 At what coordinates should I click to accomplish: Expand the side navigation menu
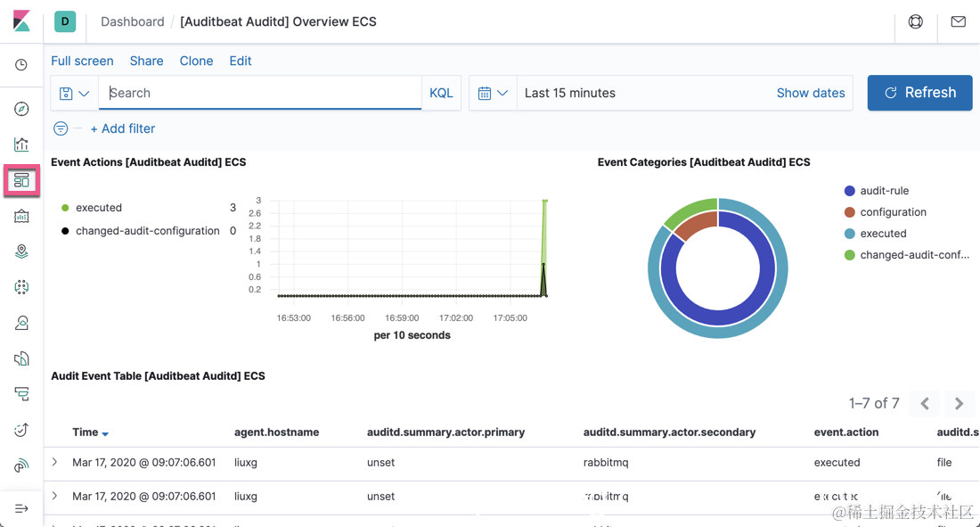click(x=21, y=508)
